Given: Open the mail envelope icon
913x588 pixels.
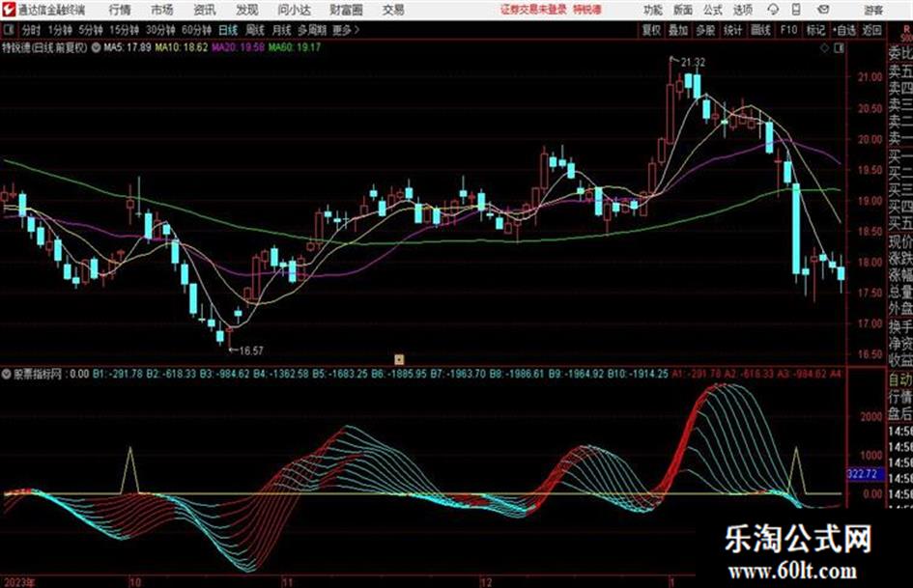Looking at the screenshot, I should tap(823, 10).
